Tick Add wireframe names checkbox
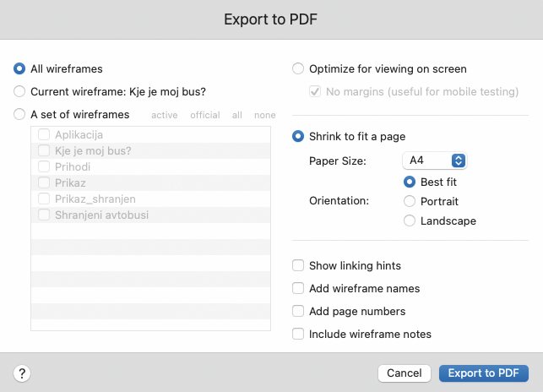543x392 pixels. tap(298, 288)
